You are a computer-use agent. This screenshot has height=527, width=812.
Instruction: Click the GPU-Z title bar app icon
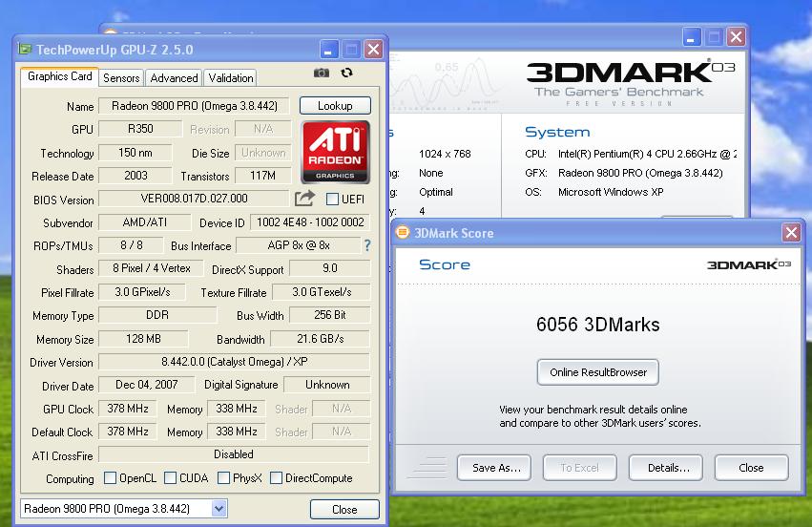pyautogui.click(x=25, y=50)
